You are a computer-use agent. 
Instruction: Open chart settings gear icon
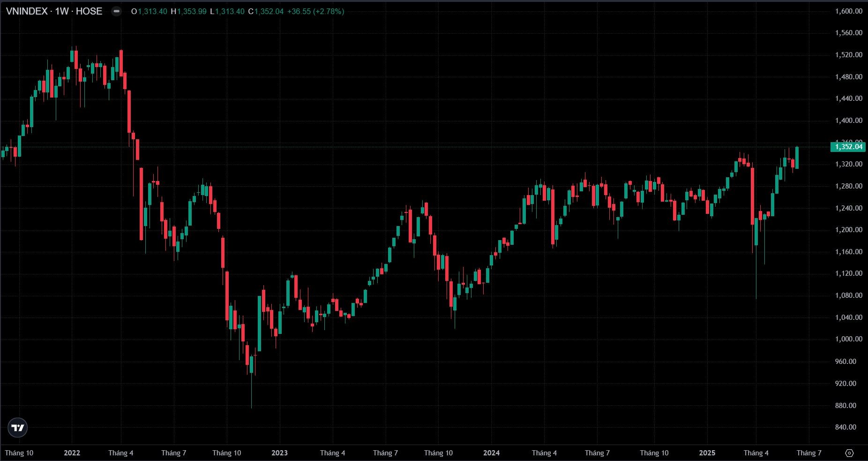849,453
